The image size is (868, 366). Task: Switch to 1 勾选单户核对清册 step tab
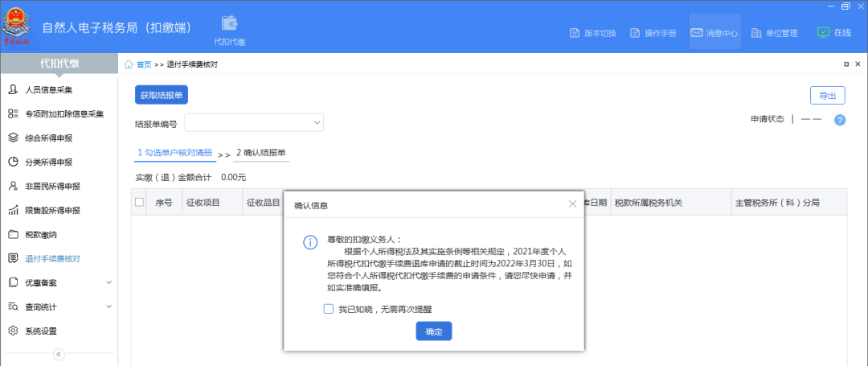(175, 153)
